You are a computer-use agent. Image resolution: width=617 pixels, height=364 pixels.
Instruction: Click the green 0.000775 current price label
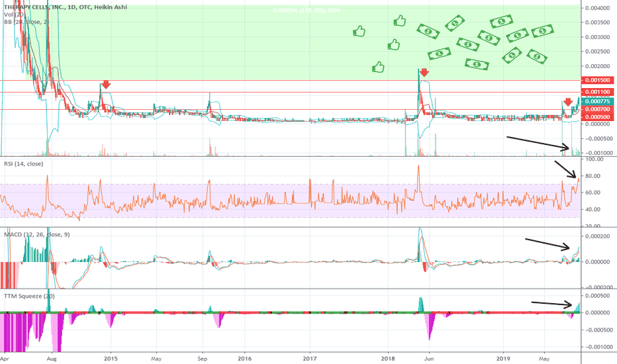[597, 101]
